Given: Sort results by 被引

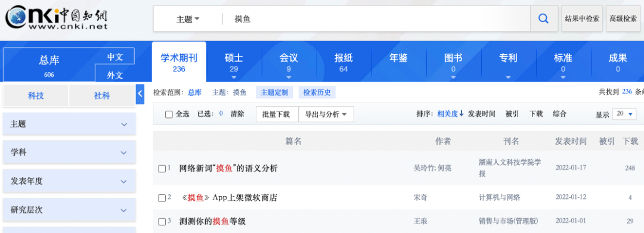Looking at the screenshot, I should 512,114.
